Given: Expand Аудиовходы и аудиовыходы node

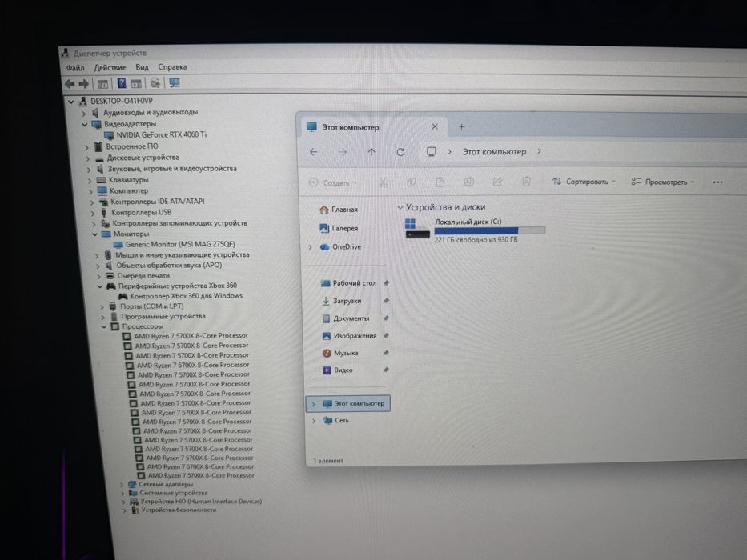Looking at the screenshot, I should pyautogui.click(x=83, y=114).
